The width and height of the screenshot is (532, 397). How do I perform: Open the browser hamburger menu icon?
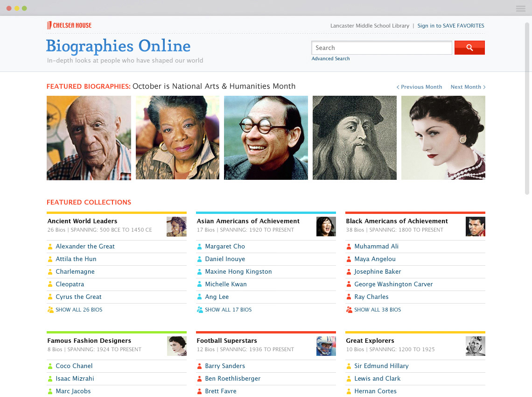coord(520,8)
